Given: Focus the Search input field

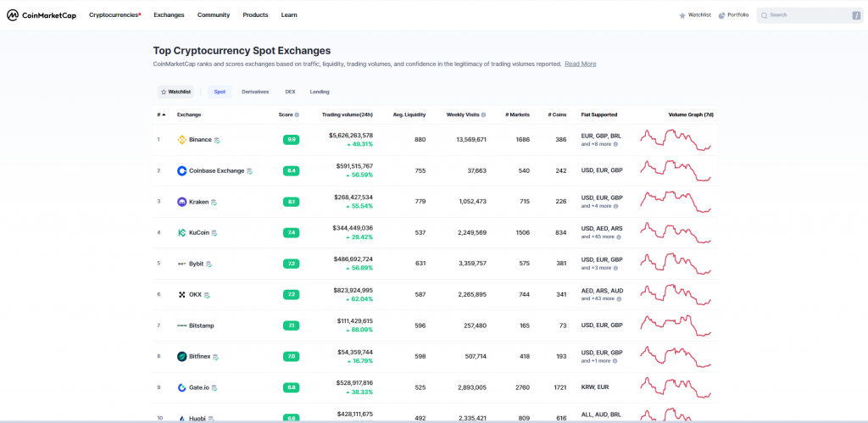Looking at the screenshot, I should coord(810,15).
